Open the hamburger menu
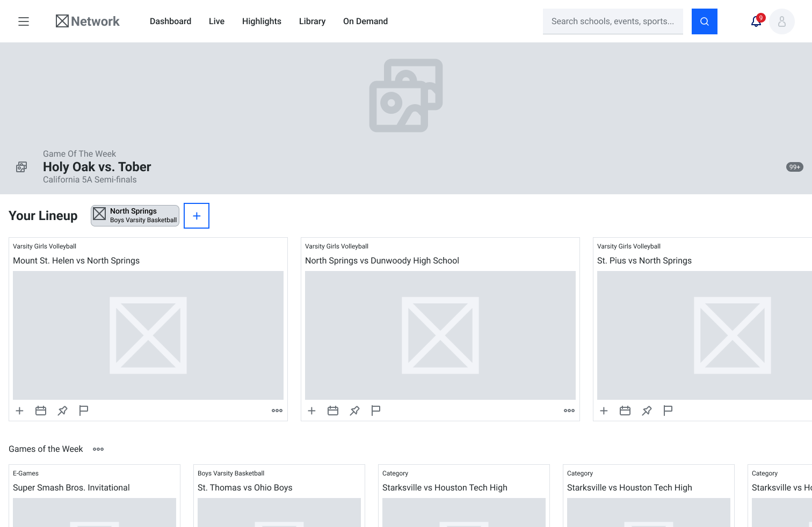This screenshot has width=812, height=527. pos(24,21)
